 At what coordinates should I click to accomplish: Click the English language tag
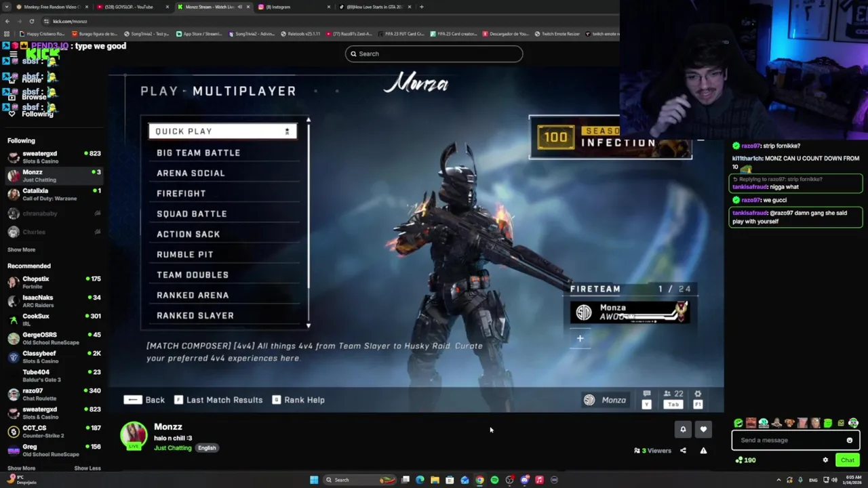[x=207, y=448]
